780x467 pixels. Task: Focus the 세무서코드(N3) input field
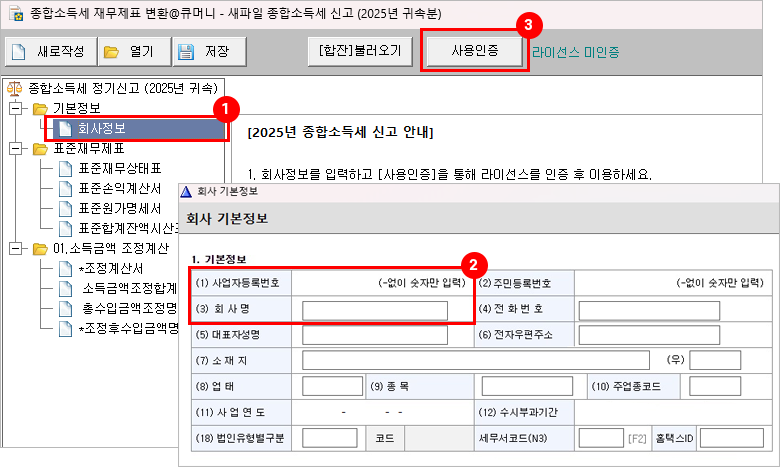601,438
